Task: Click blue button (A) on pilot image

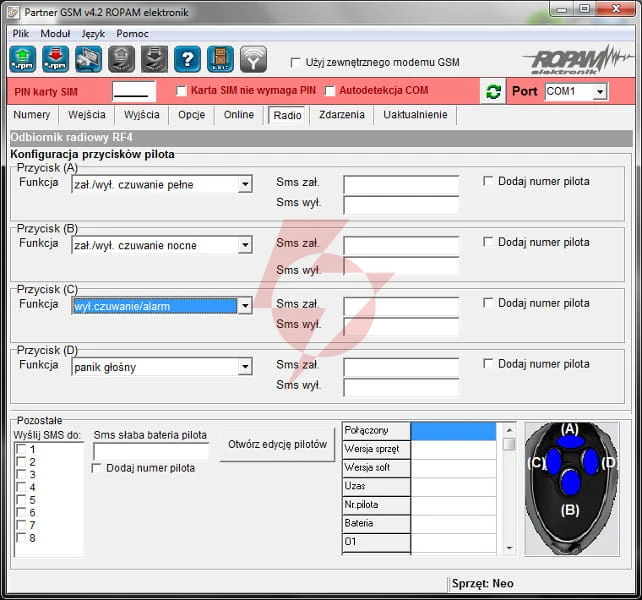Action: coord(570,442)
